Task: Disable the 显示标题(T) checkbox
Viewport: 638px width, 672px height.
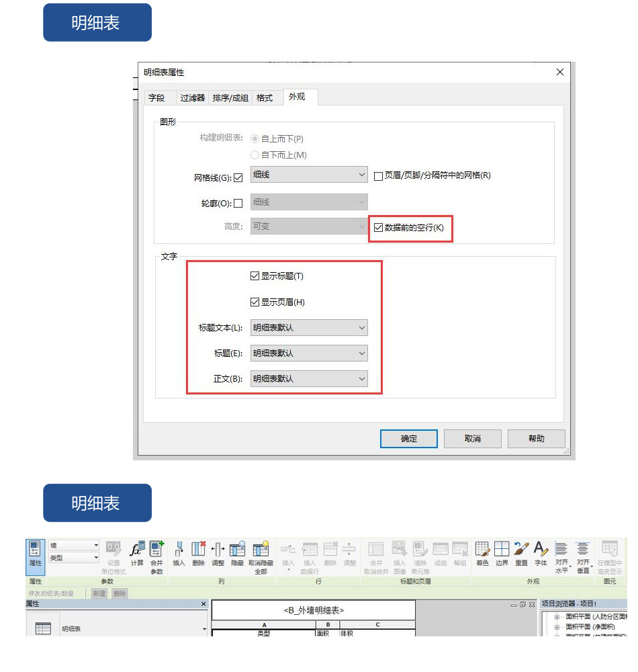Action: [x=255, y=276]
